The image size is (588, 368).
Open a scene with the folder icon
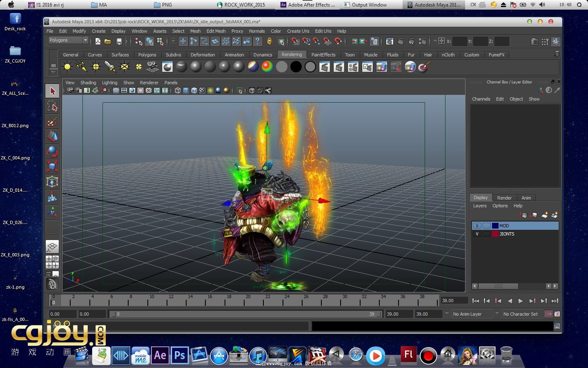[108, 41]
